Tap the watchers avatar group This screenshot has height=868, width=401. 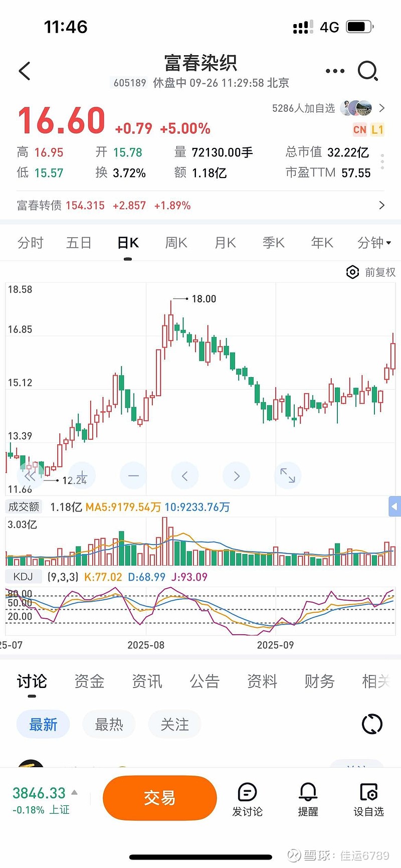point(356,108)
